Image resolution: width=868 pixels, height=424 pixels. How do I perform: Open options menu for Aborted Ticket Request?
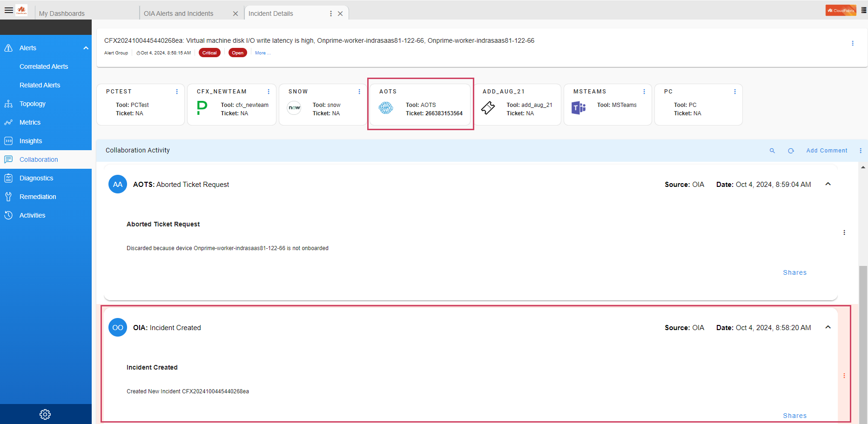click(844, 232)
